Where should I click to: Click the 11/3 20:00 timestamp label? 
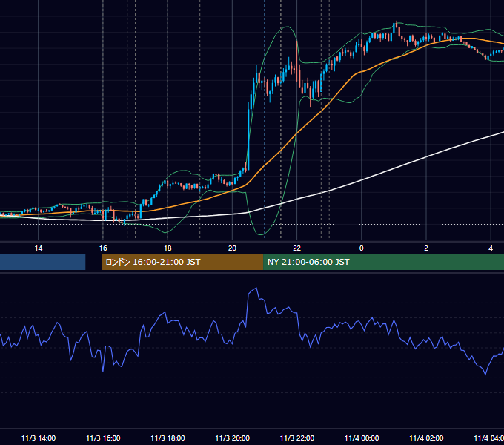click(233, 438)
